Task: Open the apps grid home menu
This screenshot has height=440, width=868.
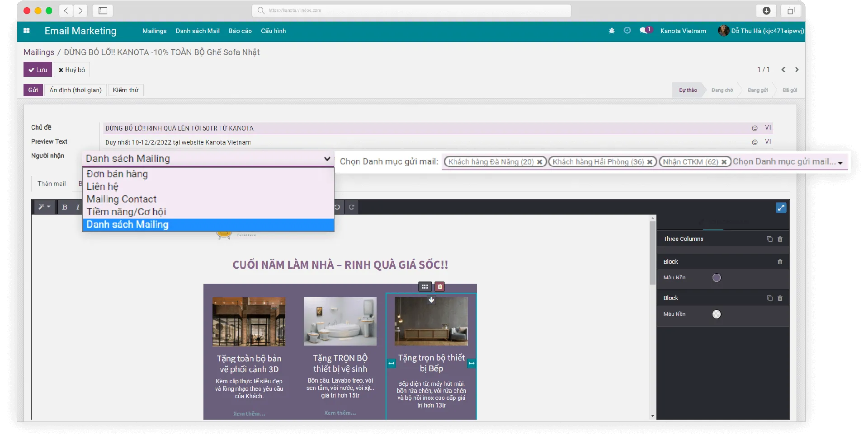Action: [27, 31]
